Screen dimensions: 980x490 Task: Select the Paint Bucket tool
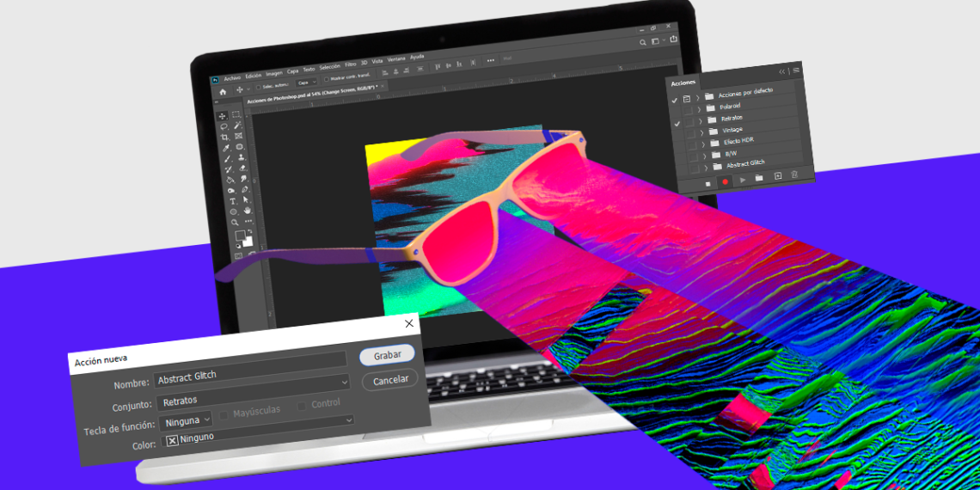click(x=229, y=180)
